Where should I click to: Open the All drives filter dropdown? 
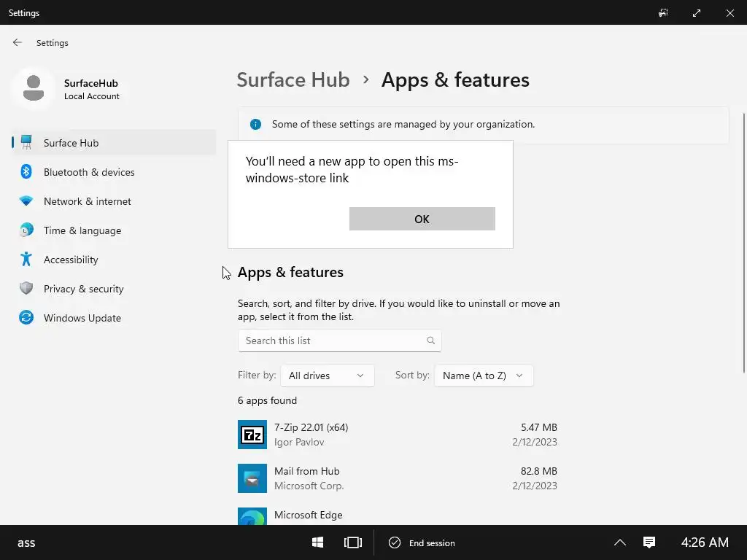pos(328,376)
